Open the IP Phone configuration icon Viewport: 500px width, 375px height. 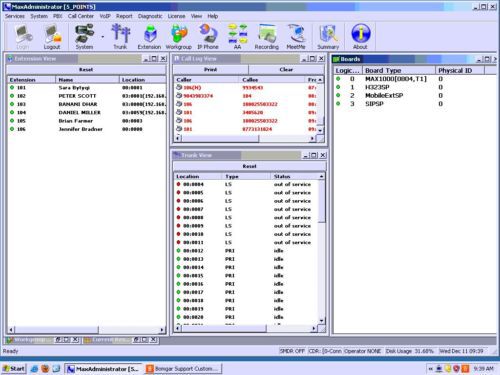[208, 37]
